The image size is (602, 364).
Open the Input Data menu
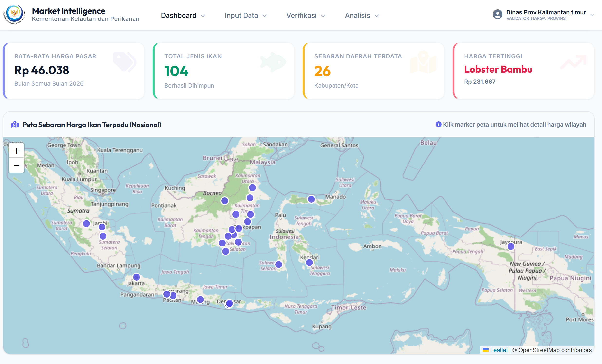click(245, 15)
